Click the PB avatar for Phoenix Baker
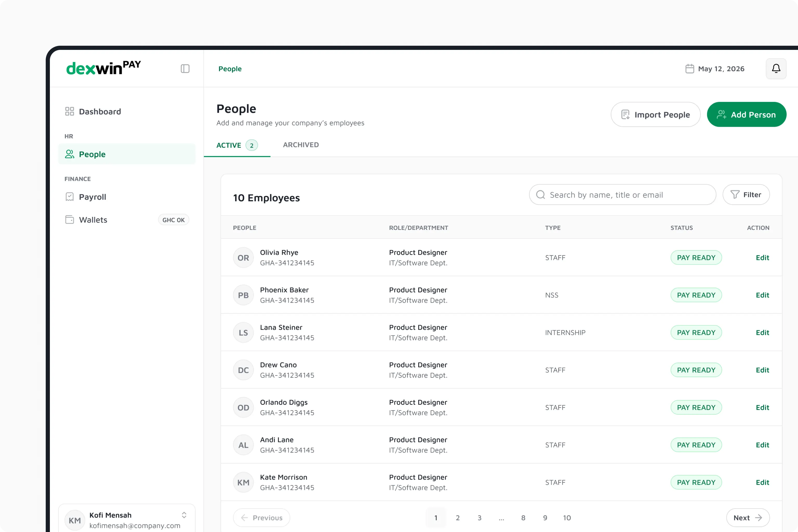Viewport: 798px width, 532px height. (243, 295)
